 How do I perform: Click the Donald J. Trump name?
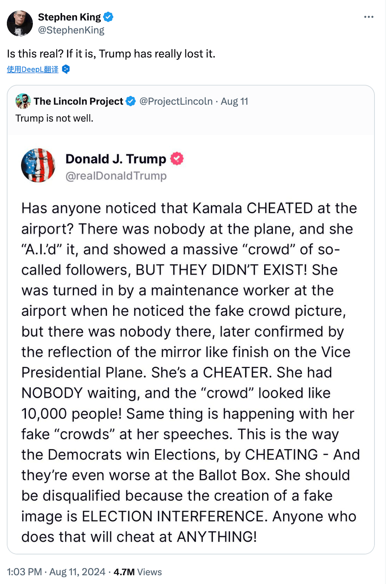116,159
